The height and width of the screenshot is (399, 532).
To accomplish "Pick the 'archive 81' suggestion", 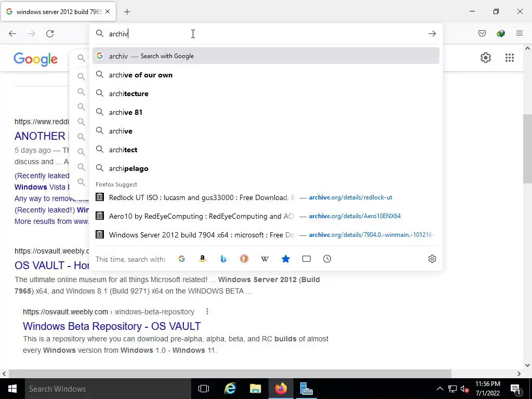I will point(265,112).
